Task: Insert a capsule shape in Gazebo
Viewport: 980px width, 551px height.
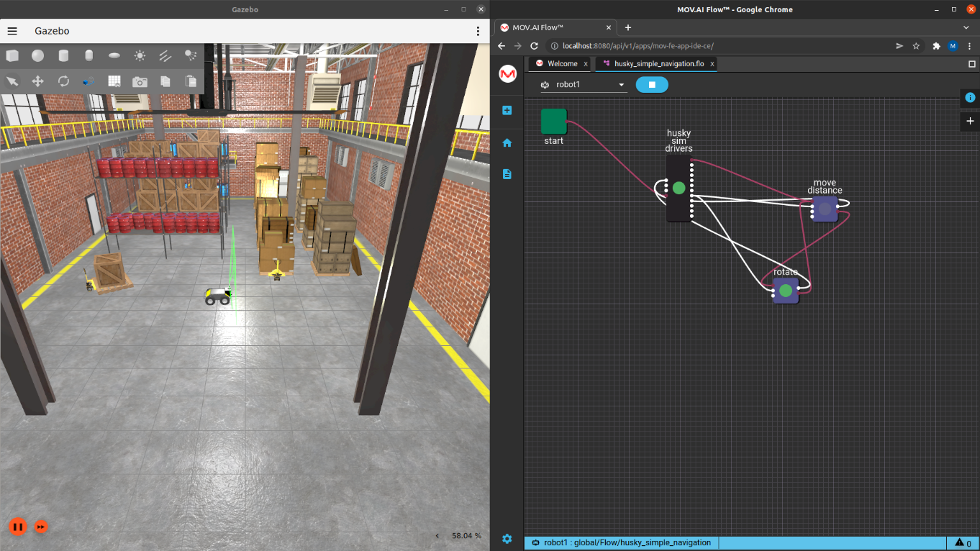Action: point(89,55)
